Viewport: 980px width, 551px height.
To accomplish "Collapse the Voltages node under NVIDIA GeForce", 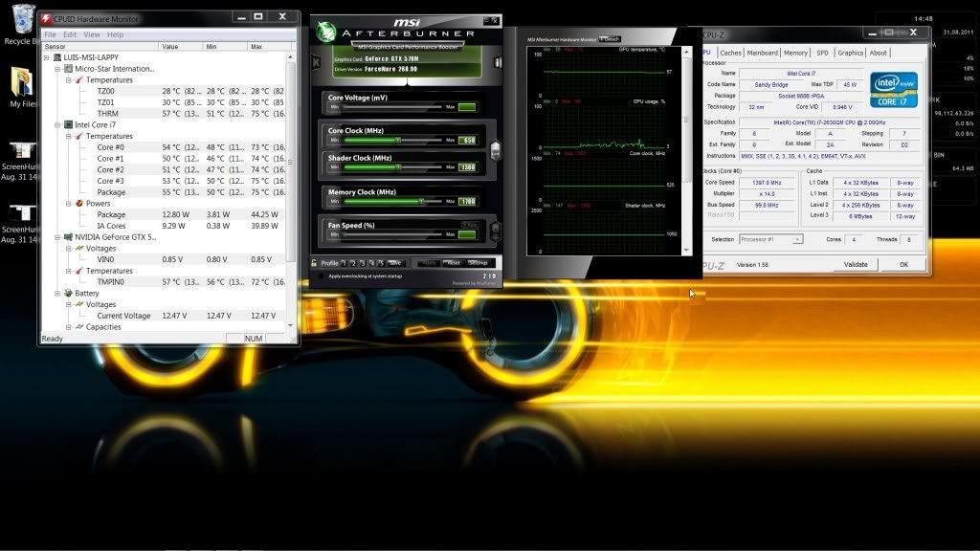I will click(69, 249).
